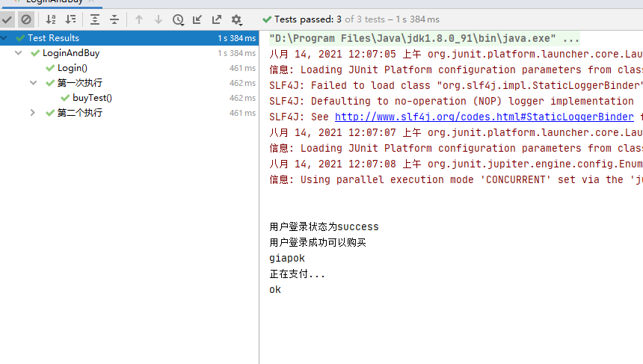Open test runner settings gear
The width and height of the screenshot is (643, 364).
click(236, 19)
